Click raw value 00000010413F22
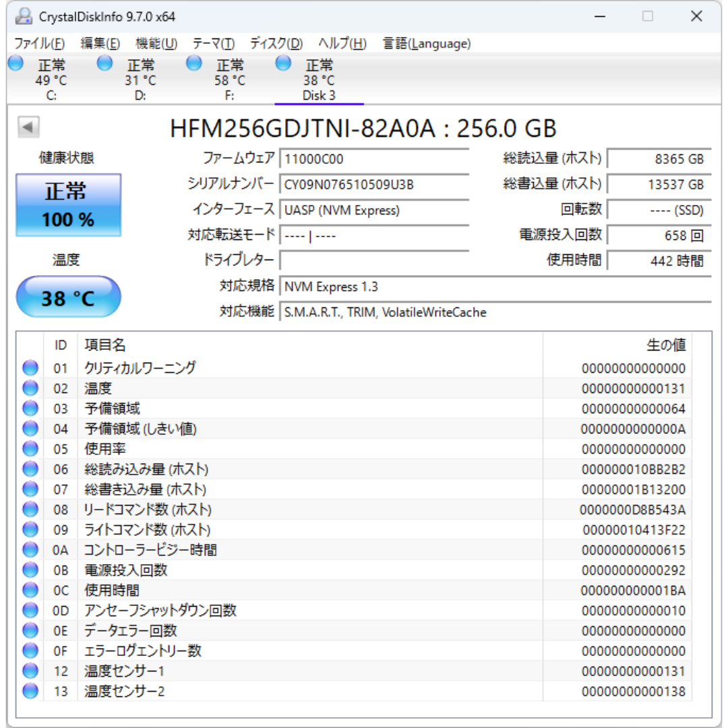The width and height of the screenshot is (728, 728). point(634,530)
